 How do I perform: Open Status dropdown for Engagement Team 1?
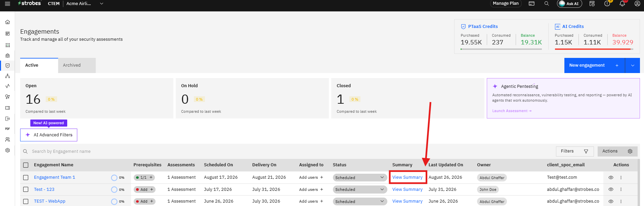(360, 177)
